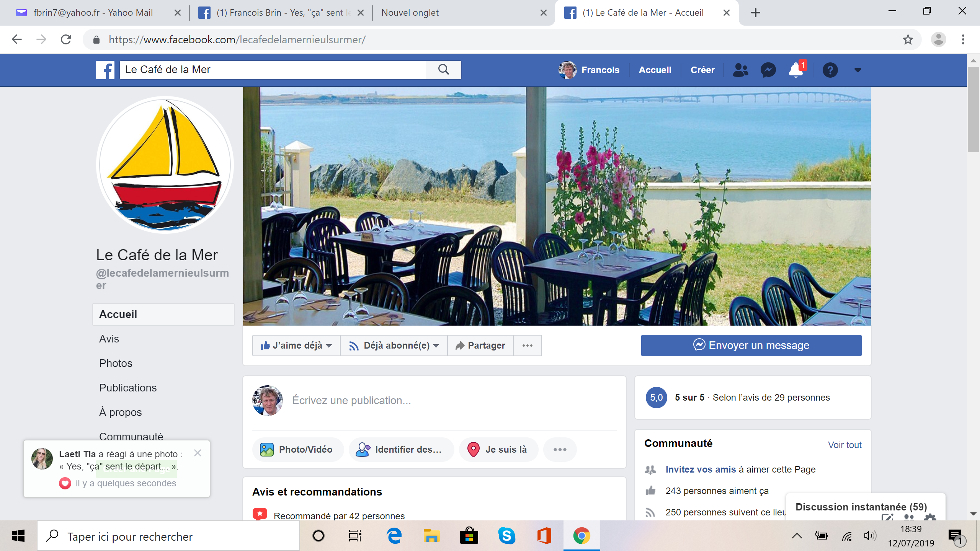Go to Accueil in Facebook header

655,70
